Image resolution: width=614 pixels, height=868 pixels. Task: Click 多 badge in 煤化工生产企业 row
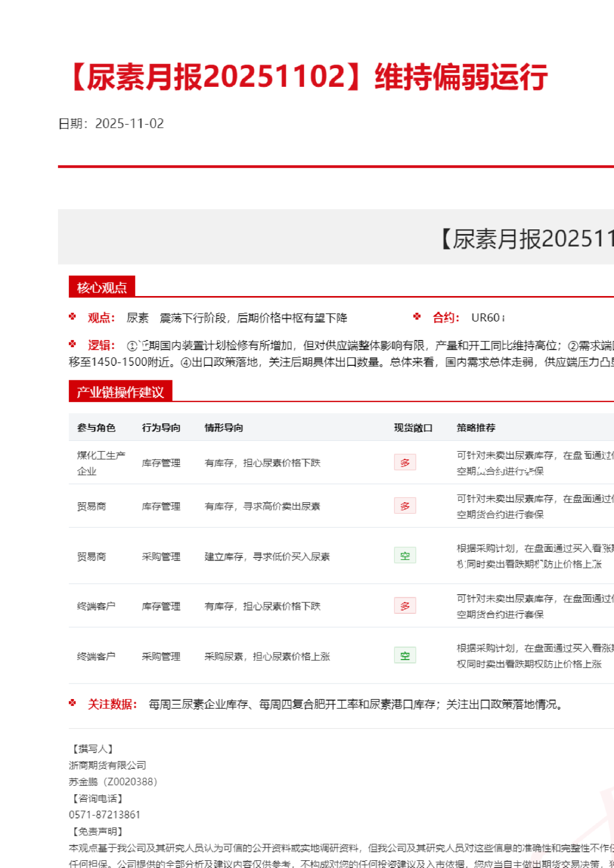(x=405, y=462)
